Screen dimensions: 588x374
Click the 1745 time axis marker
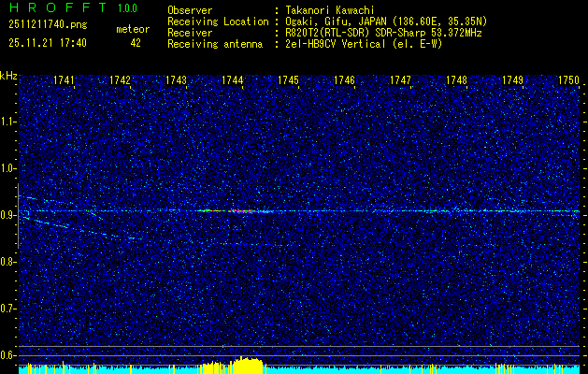click(288, 79)
